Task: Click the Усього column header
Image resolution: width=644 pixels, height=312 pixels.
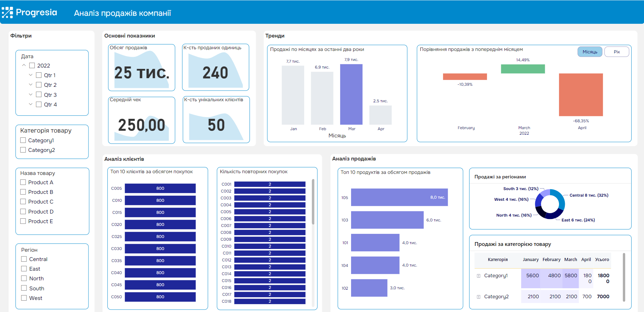Action: [x=602, y=260]
